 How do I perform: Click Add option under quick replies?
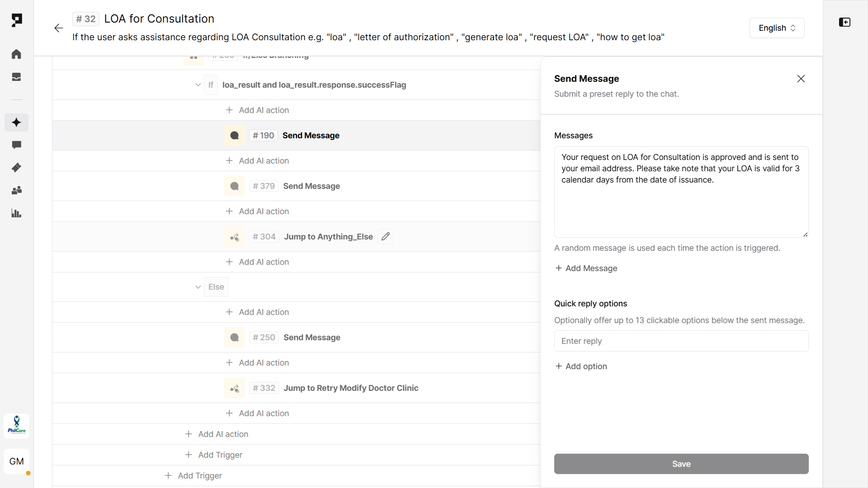581,366
